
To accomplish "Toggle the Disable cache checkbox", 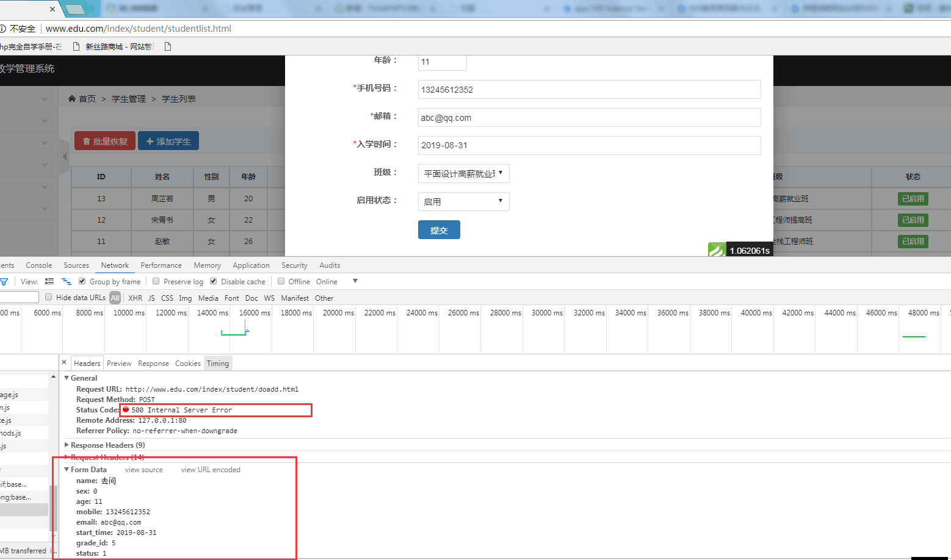I will pyautogui.click(x=214, y=281).
